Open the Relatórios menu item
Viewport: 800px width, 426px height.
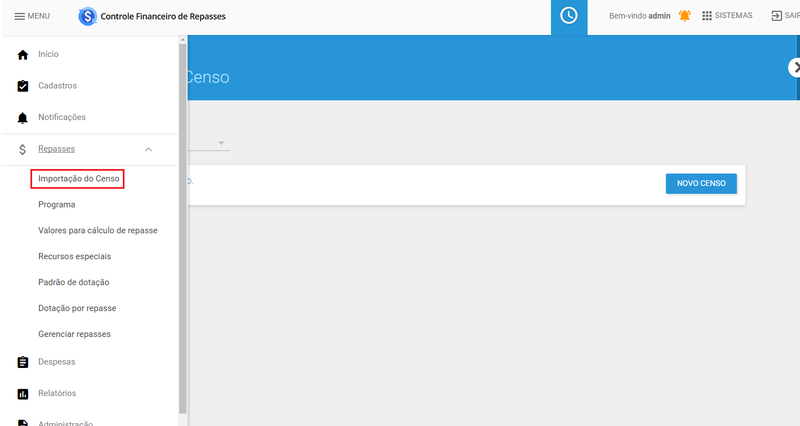[x=57, y=393]
